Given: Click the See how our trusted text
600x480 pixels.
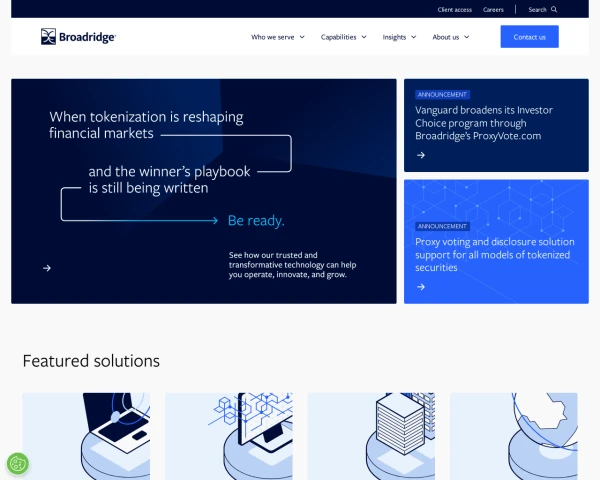Looking at the screenshot, I should tap(292, 265).
